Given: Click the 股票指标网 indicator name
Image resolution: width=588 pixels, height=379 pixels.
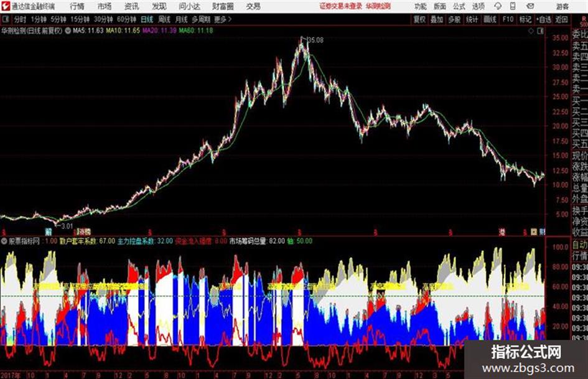Looking at the screenshot, I should pos(24,241).
